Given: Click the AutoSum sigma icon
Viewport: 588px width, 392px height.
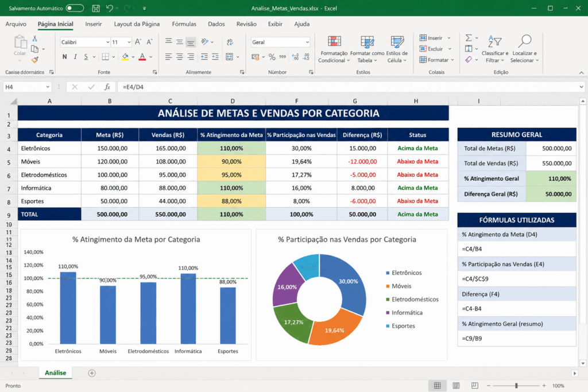Looking at the screenshot, I should click(x=469, y=38).
